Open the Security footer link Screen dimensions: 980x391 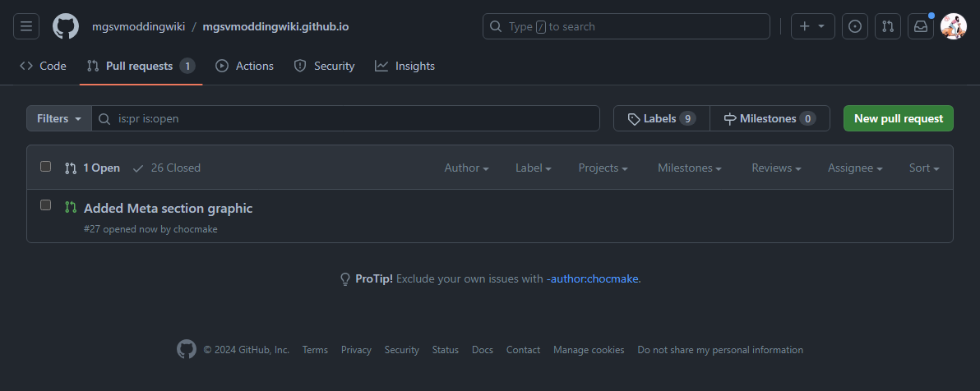pos(402,350)
